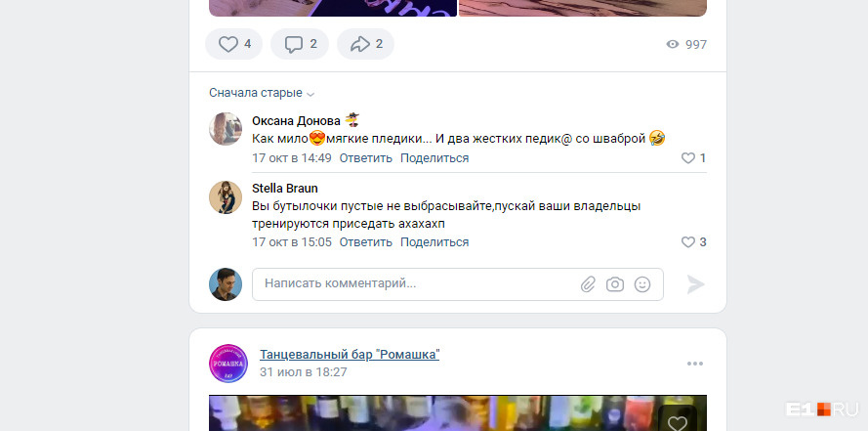Open the 31 июл в 18:27 timestamp
The image size is (868, 431).
(304, 371)
